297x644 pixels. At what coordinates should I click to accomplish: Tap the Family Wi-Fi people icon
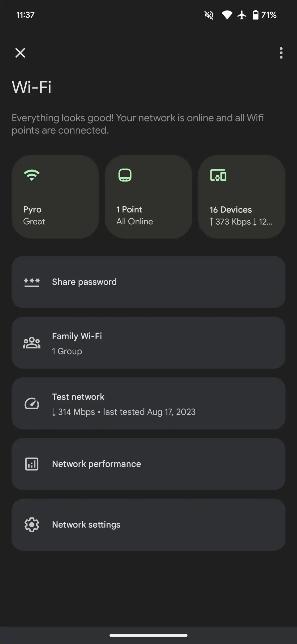(32, 343)
